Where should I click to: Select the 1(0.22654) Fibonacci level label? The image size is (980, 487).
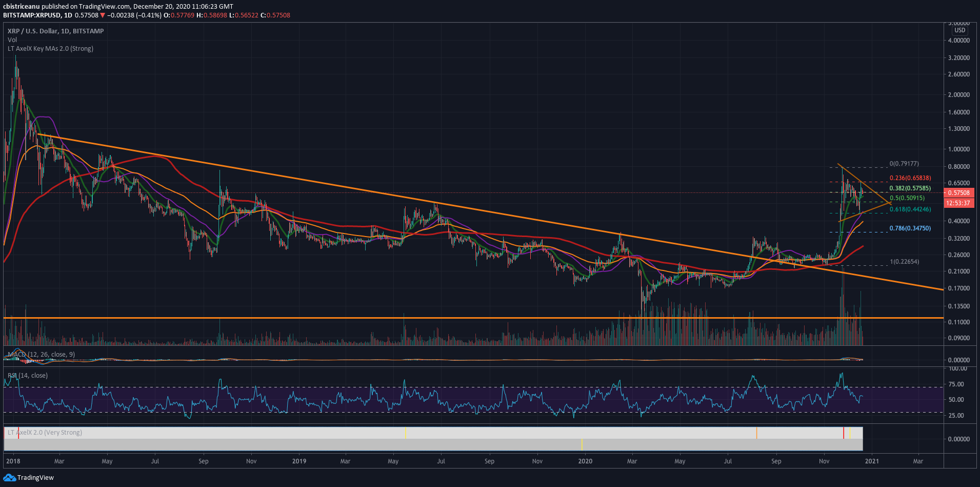click(905, 262)
